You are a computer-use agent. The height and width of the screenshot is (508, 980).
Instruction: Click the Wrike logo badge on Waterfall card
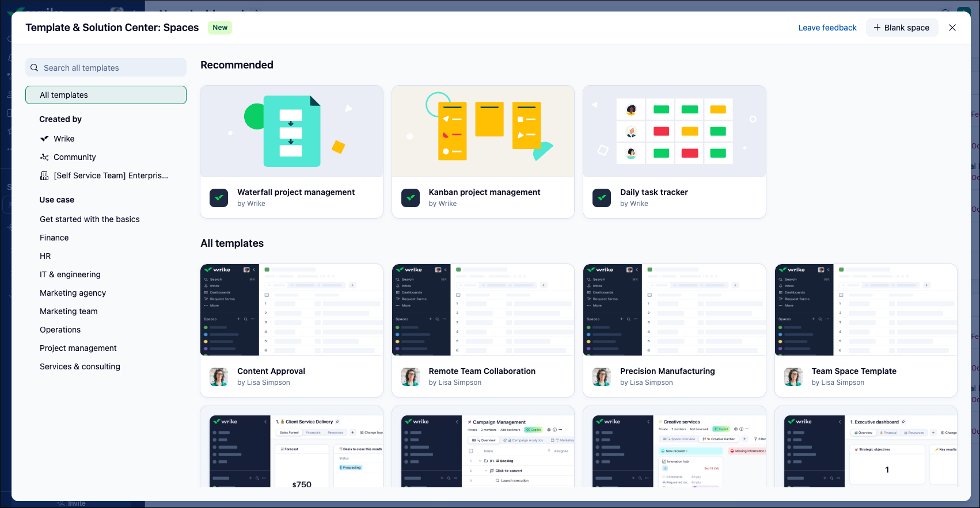pos(219,198)
